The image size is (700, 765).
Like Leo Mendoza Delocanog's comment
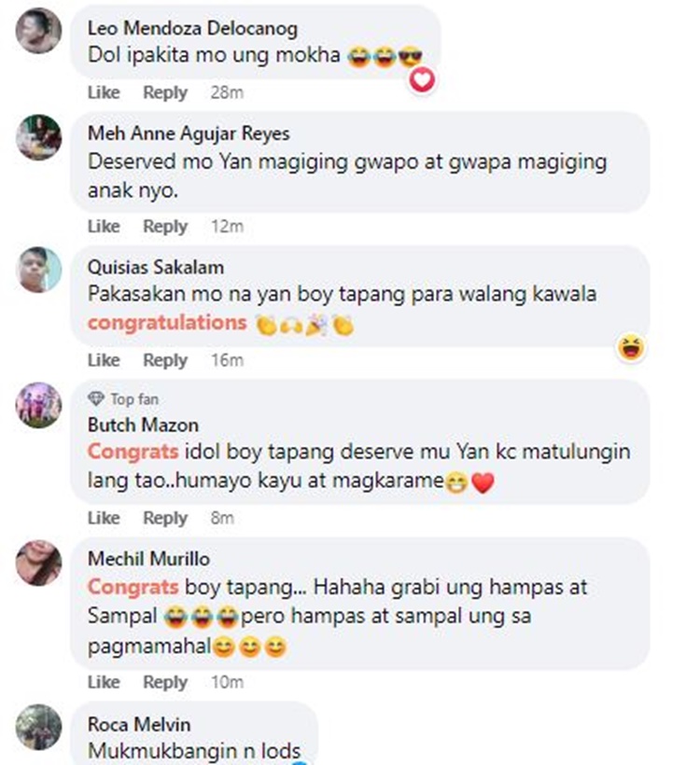tap(104, 92)
